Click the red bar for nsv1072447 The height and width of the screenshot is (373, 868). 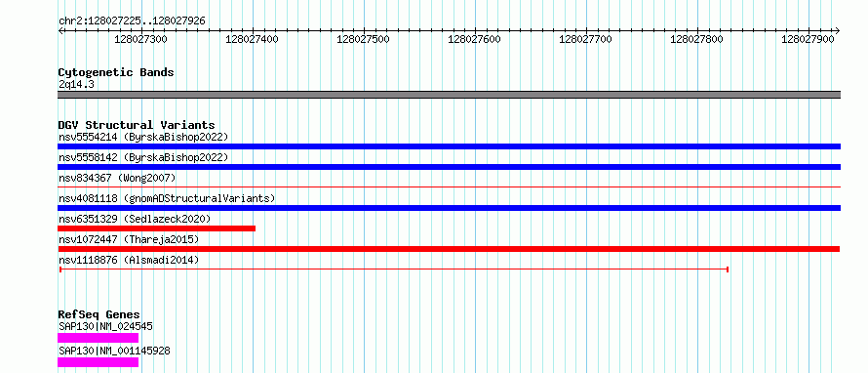point(449,249)
